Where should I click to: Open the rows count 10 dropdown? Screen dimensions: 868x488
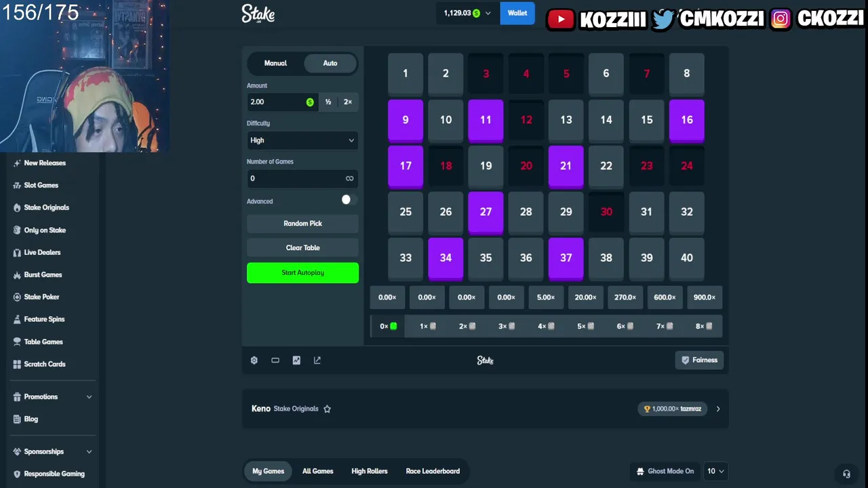716,471
